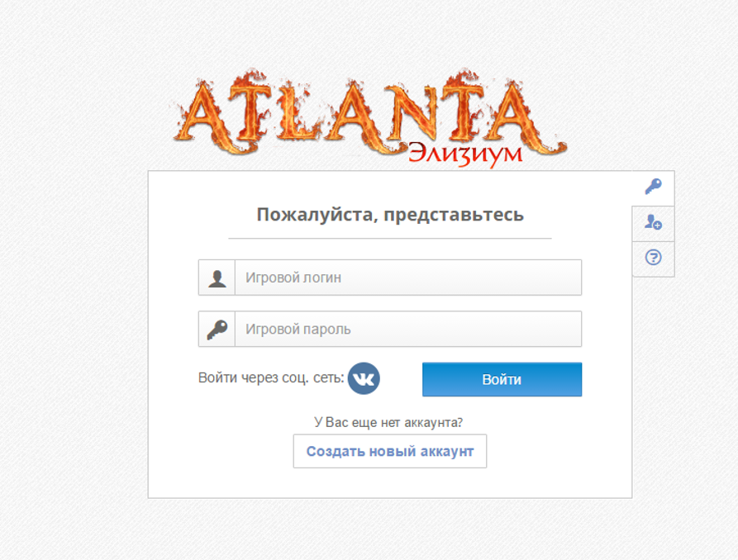738x560 pixels.
Task: Open the question mark help tab
Action: tap(653, 258)
